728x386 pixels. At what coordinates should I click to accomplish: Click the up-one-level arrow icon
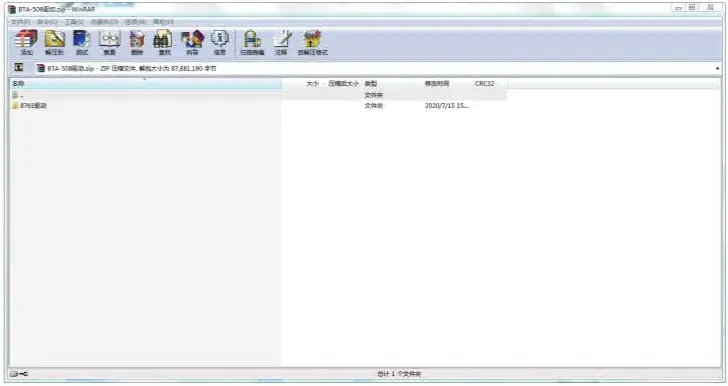click(x=19, y=68)
